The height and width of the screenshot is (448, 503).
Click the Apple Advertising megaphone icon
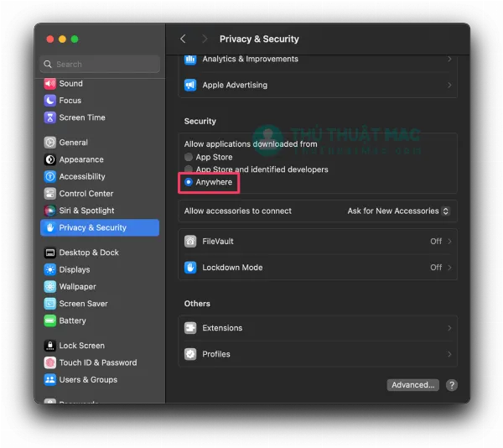pos(190,85)
